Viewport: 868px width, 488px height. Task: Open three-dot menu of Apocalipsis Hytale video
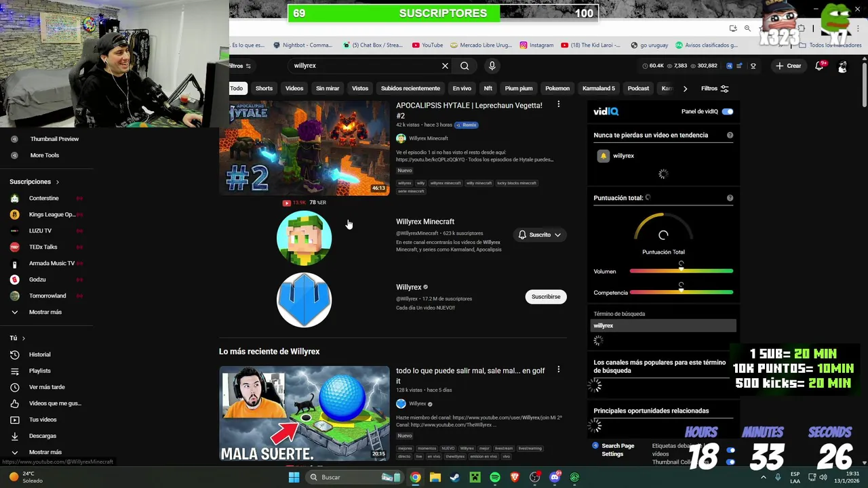[558, 104]
